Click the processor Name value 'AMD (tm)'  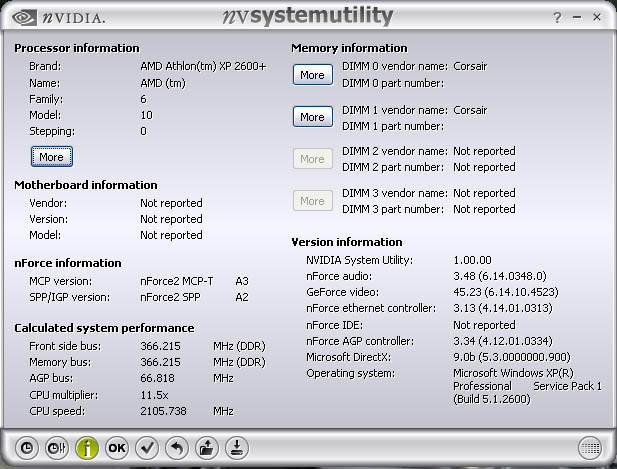click(163, 83)
